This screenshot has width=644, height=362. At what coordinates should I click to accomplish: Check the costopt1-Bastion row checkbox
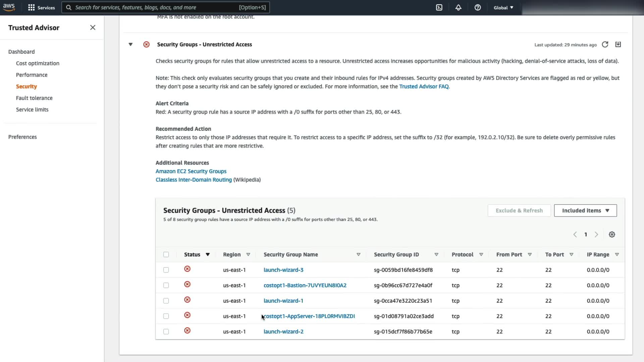[x=166, y=286]
